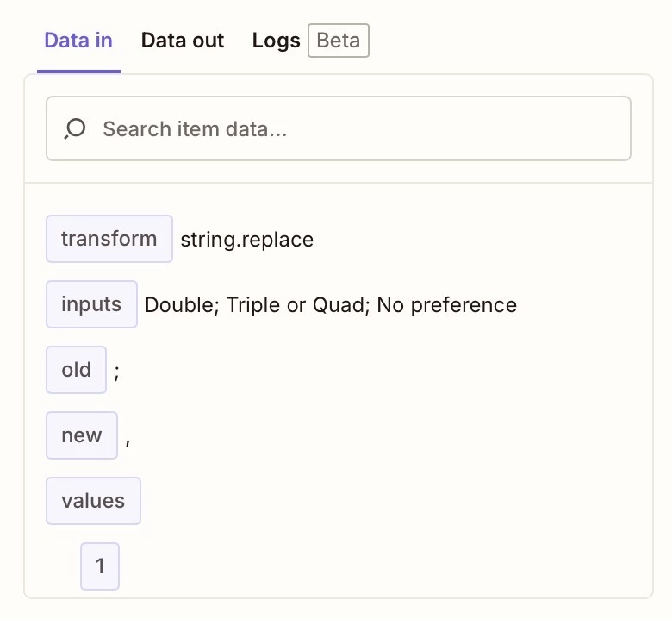This screenshot has width=672, height=619.
Task: Click the purple underline beneath Data in
Action: 78,72
